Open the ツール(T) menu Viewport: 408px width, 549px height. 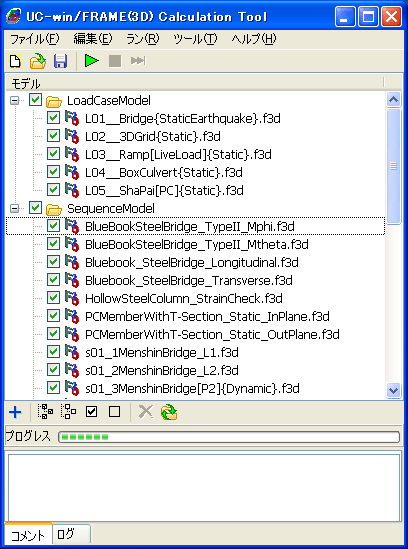(x=195, y=39)
